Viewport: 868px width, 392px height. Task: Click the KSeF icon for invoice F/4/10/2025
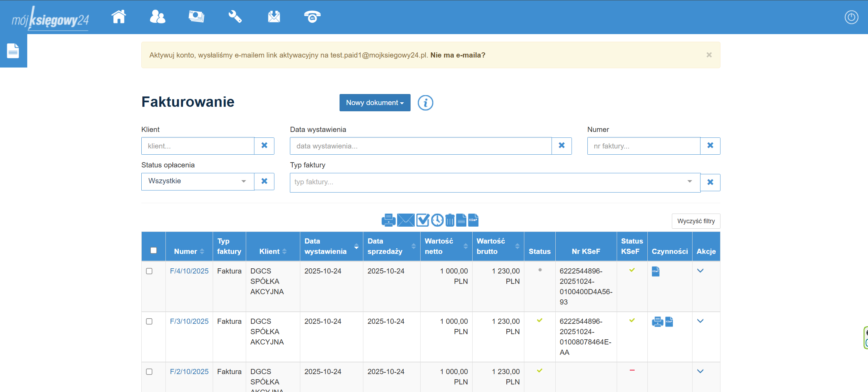(656, 271)
